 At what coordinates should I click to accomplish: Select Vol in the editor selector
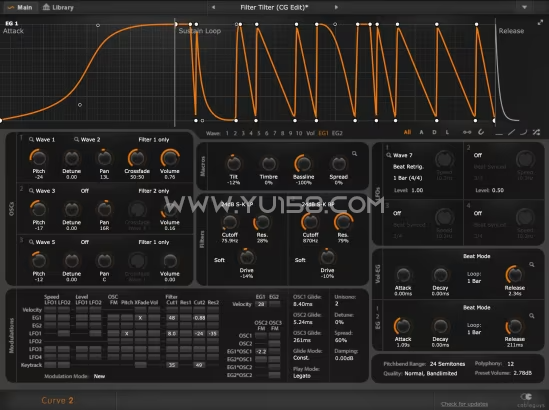[310, 133]
